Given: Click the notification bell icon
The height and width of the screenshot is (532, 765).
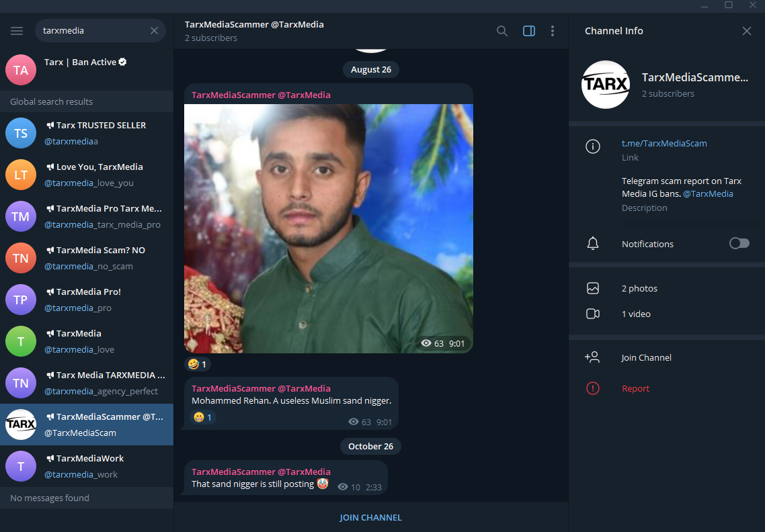Looking at the screenshot, I should point(593,243).
